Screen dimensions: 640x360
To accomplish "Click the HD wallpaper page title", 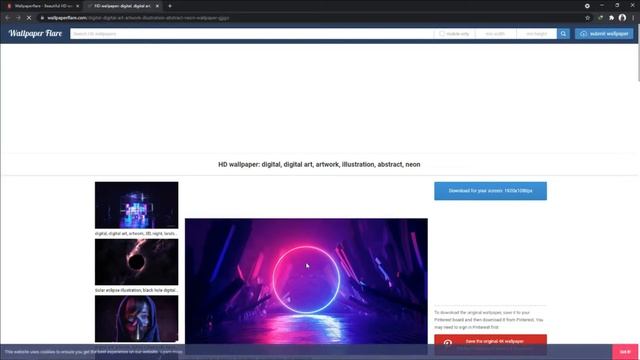I will pos(319,164).
